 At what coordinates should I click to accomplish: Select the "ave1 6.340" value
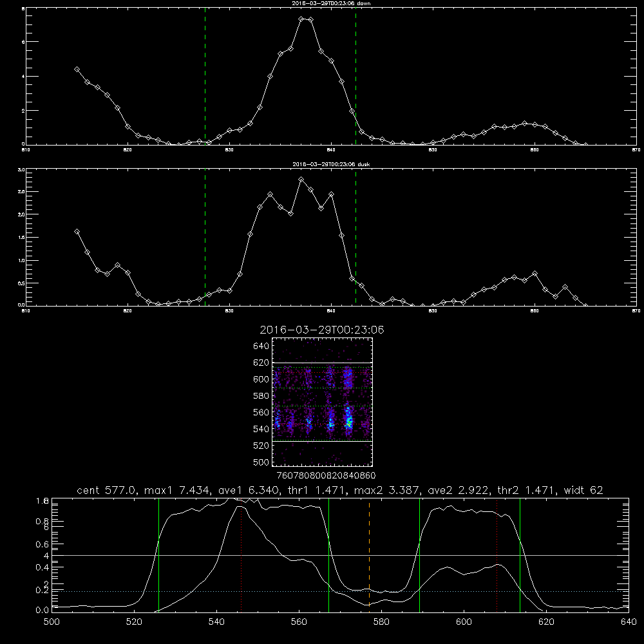(247, 490)
